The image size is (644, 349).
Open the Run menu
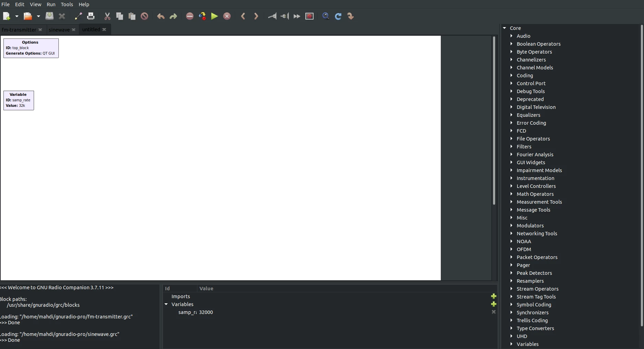[x=51, y=4]
